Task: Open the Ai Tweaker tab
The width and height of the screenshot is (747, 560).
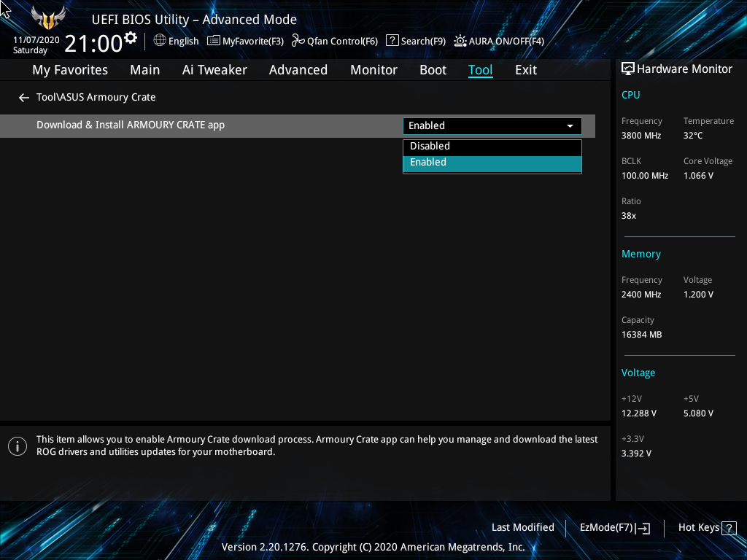Action: click(x=214, y=70)
